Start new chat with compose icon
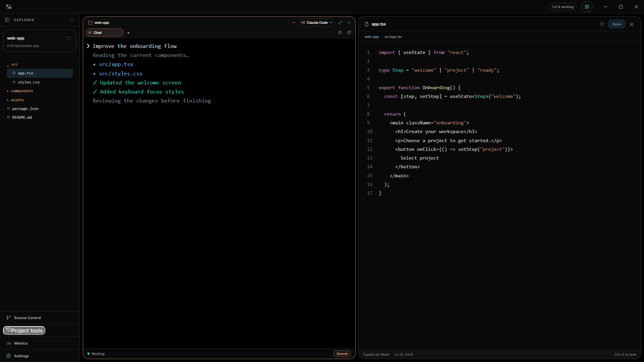Image resolution: width=644 pixels, height=362 pixels. pos(349,33)
